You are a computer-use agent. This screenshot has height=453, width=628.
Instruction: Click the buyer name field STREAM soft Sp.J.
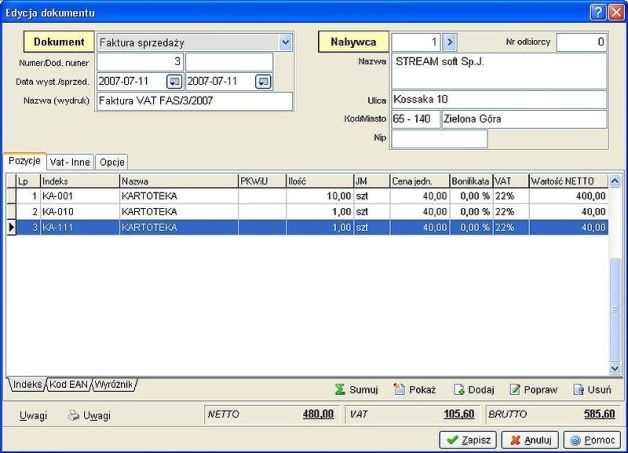pos(499,71)
